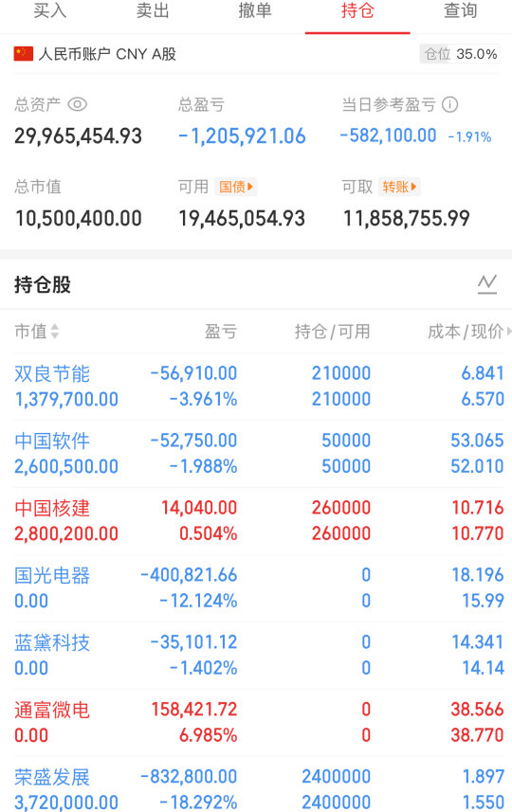512x812 pixels.
Task: Open the 撤单 tab
Action: [255, 10]
